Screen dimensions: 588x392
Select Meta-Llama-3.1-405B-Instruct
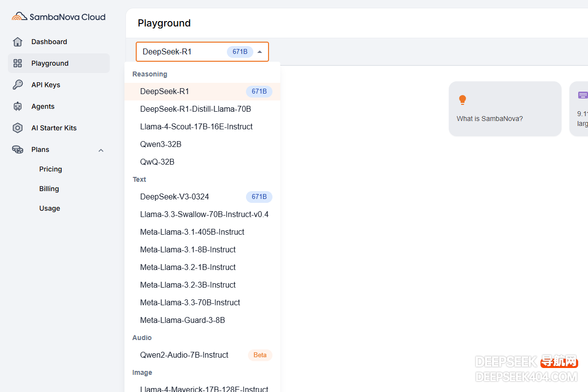tap(202, 232)
